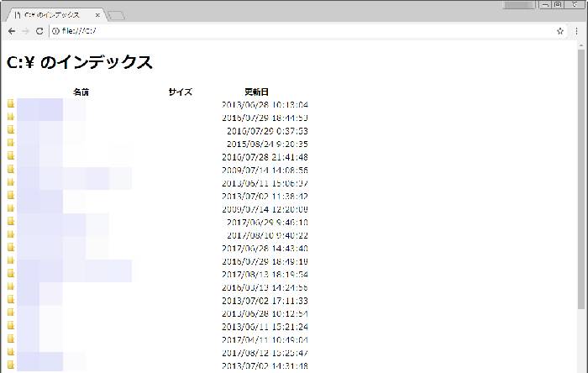Click folder icon on row dated 2009/07/14 12:20:08
This screenshot has height=373, width=588.
coord(11,208)
